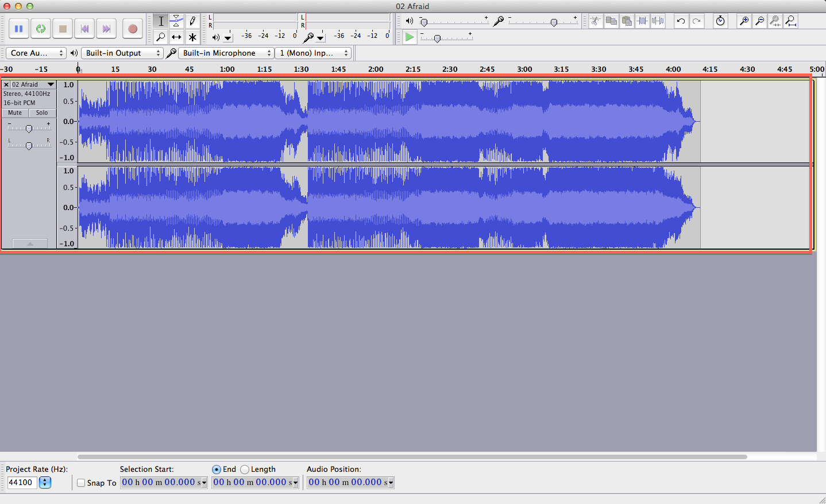
Task: Select the Length radio button for selection
Action: tap(245, 469)
